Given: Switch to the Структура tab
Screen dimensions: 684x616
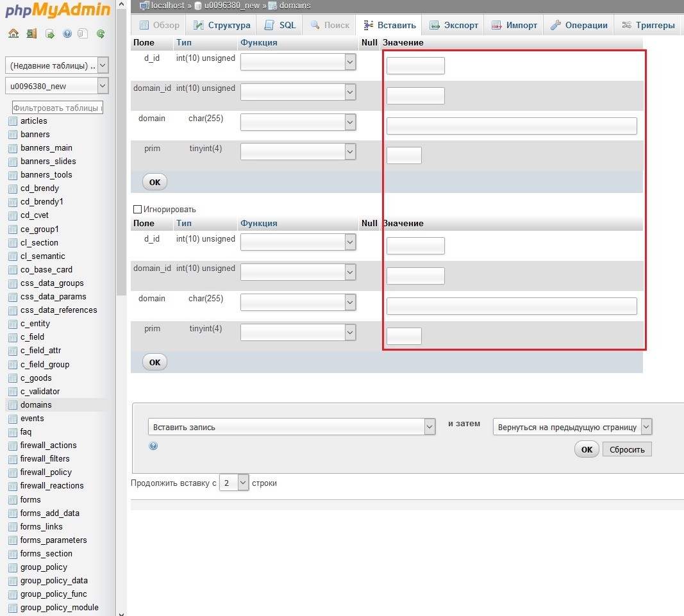Looking at the screenshot, I should pyautogui.click(x=221, y=25).
